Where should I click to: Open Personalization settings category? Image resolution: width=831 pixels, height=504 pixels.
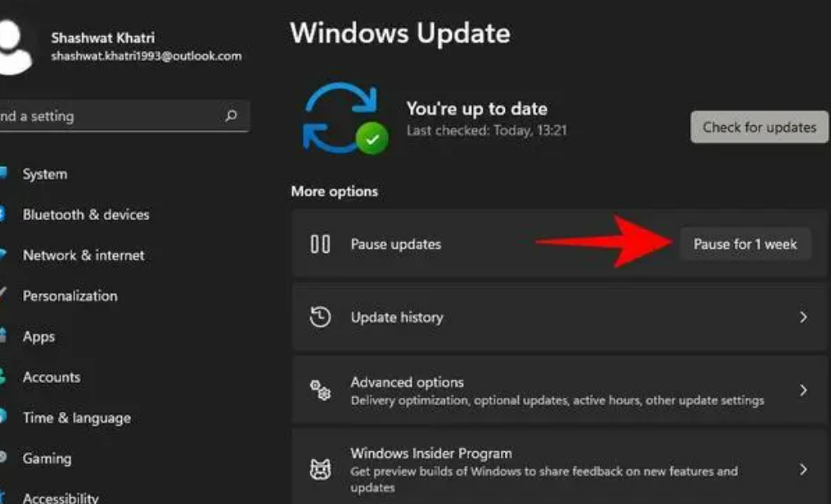(70, 296)
